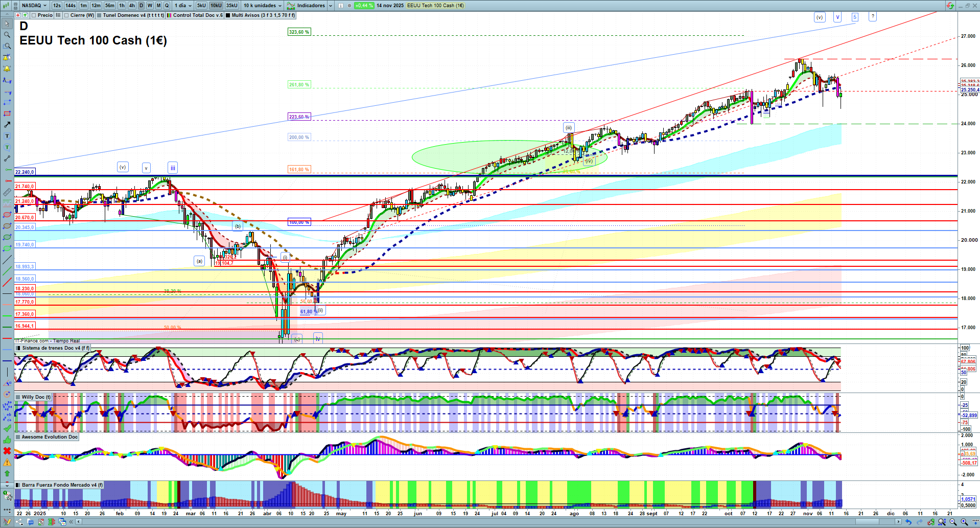Select the arrow cursor tool
This screenshot has height=528, width=980.
coord(7,24)
